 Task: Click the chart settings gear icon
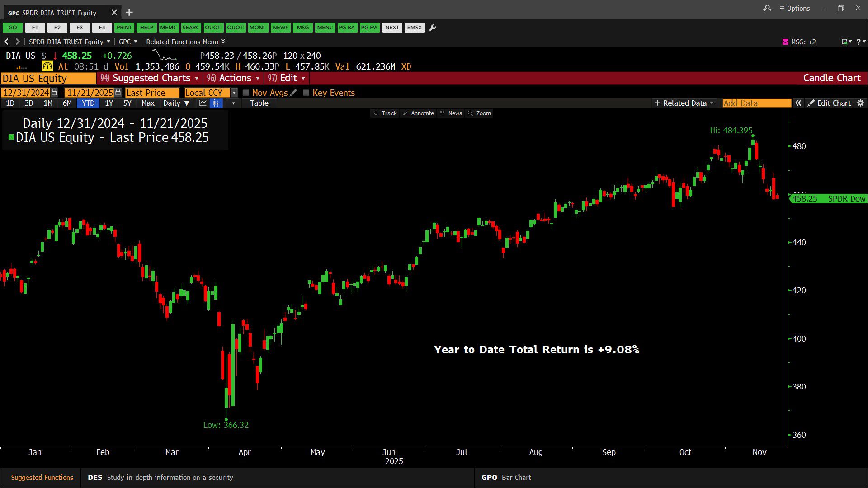[860, 103]
